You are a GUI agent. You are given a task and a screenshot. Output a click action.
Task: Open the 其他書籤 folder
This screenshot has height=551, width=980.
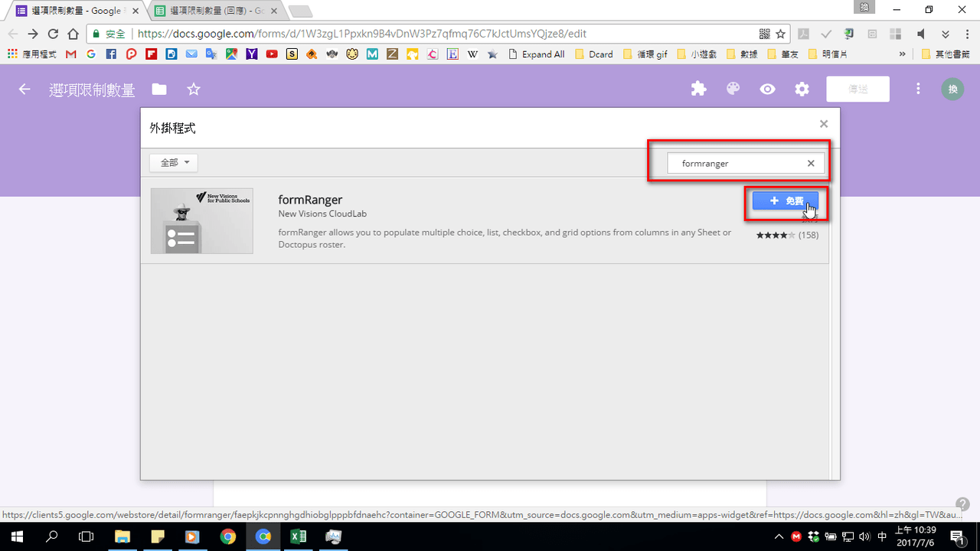point(946,54)
